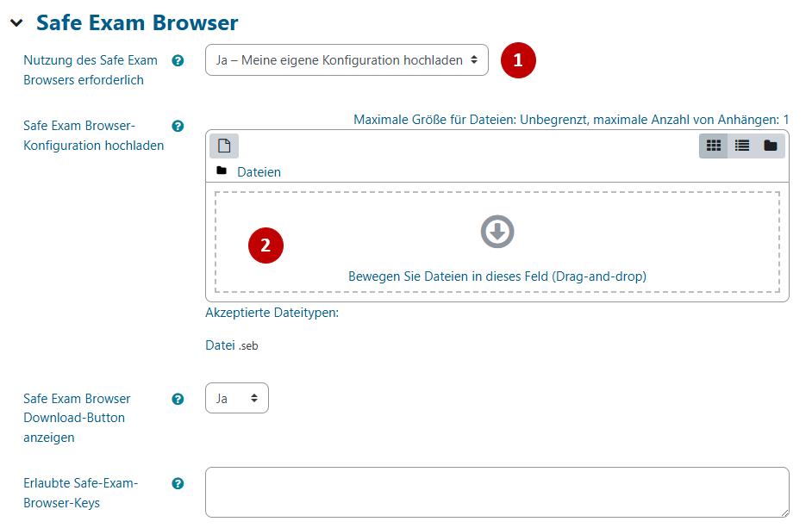The height and width of the screenshot is (528, 812).
Task: Click the resize handle of the keys textarea
Action: pyautogui.click(x=784, y=512)
